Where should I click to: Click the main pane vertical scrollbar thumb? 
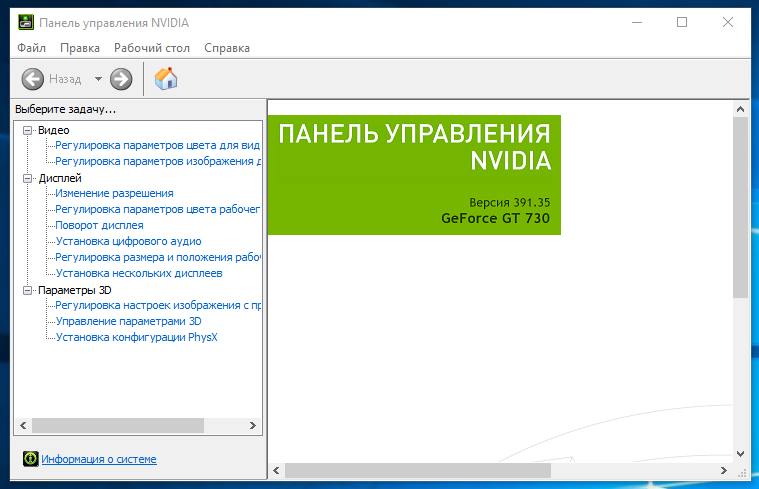(x=741, y=208)
